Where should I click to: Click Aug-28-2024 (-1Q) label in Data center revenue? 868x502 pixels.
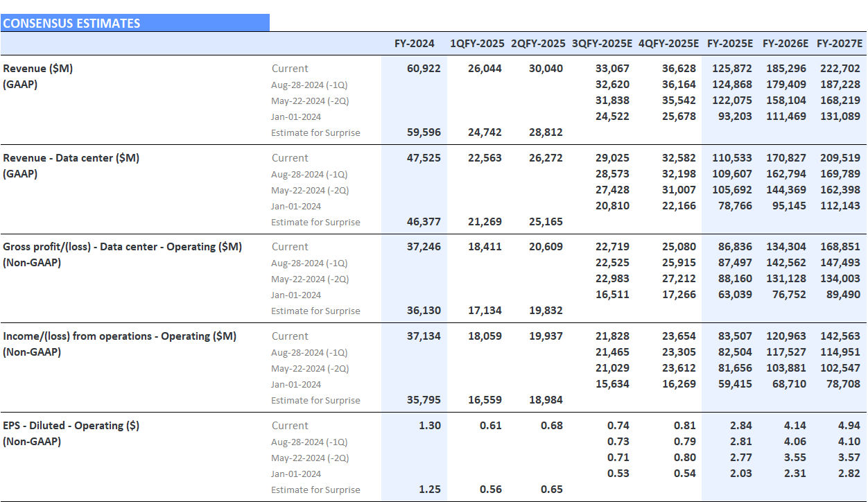pyautogui.click(x=309, y=174)
